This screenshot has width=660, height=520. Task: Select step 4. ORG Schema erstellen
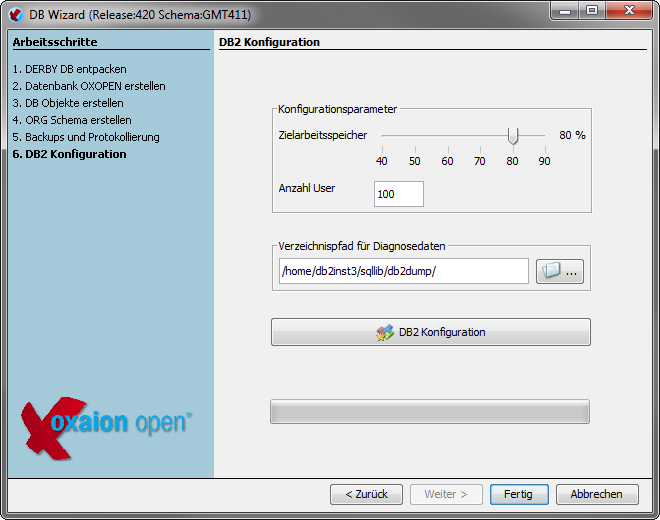[72, 120]
